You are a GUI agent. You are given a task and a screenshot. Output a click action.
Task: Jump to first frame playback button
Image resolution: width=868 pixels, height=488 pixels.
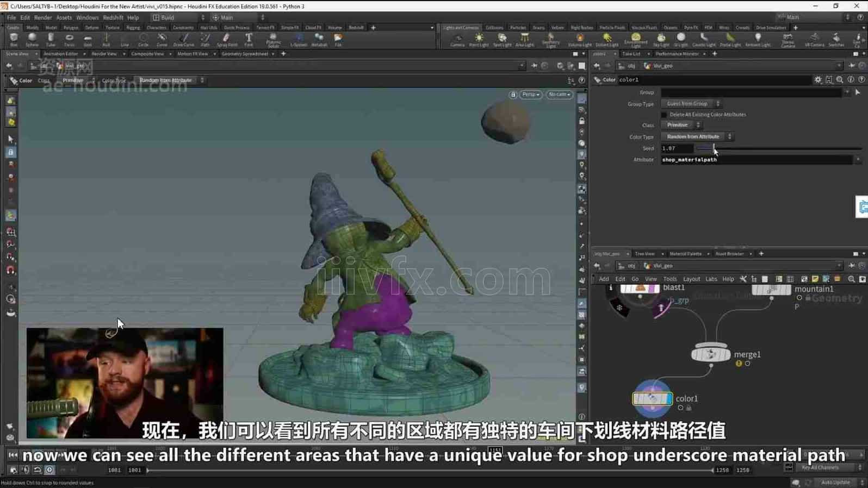[x=13, y=455]
